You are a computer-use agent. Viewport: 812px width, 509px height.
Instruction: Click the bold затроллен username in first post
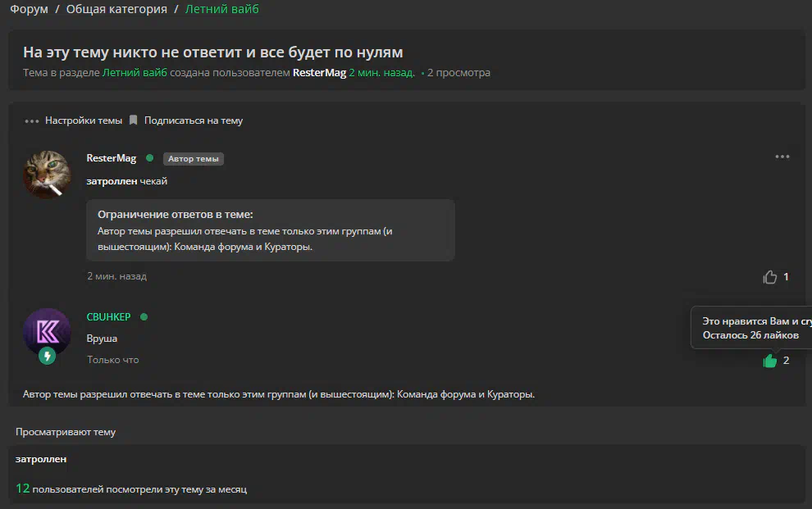(112, 181)
